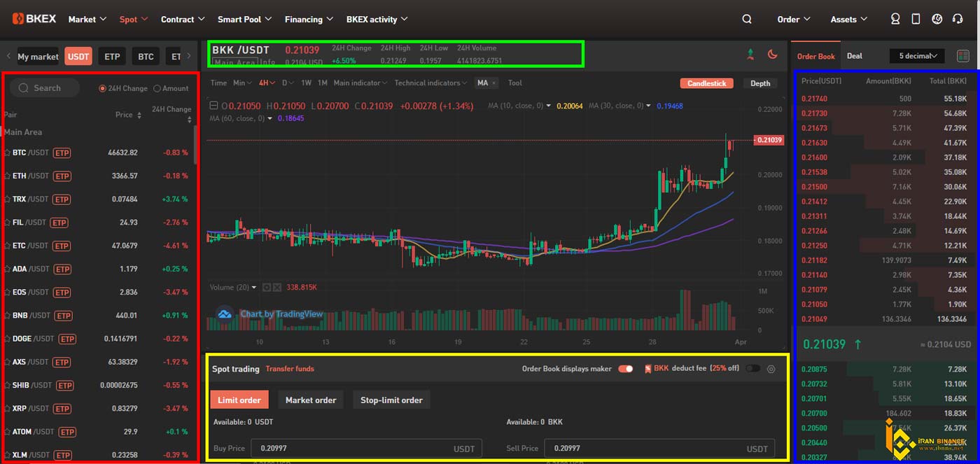Viewport: 980px width, 464px height.
Task: Set chart interval to 1M
Action: [323, 83]
